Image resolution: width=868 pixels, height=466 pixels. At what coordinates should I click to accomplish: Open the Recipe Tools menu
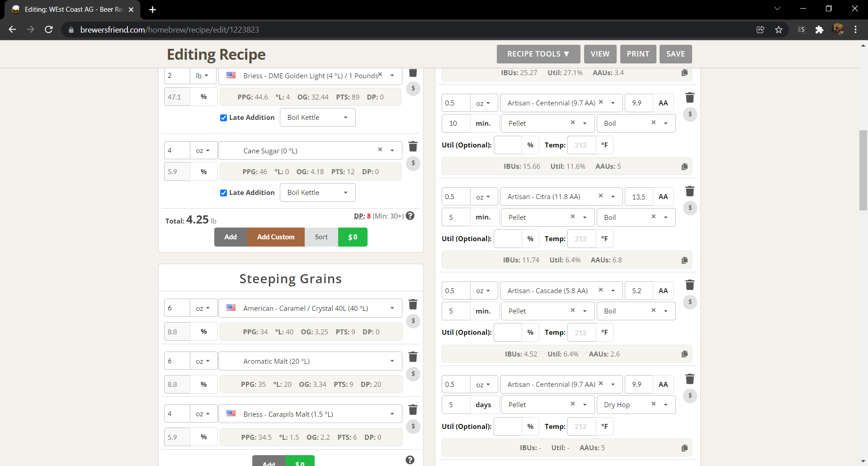pos(538,54)
